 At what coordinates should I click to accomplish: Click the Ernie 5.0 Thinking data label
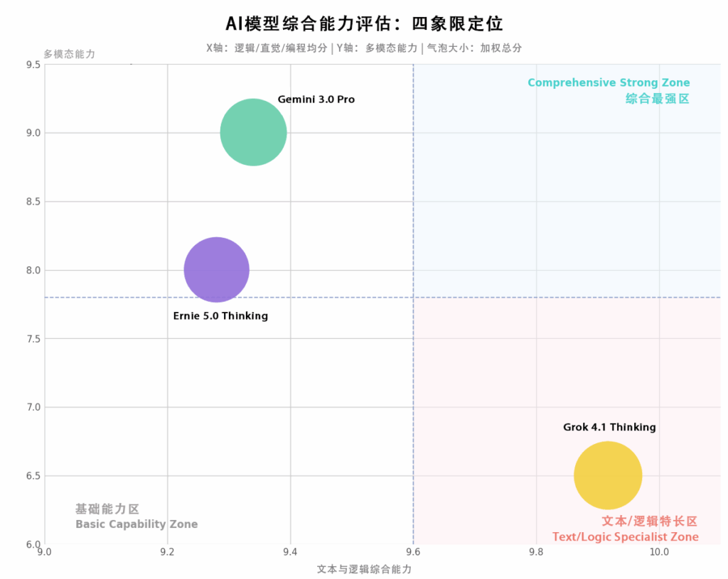(x=220, y=316)
